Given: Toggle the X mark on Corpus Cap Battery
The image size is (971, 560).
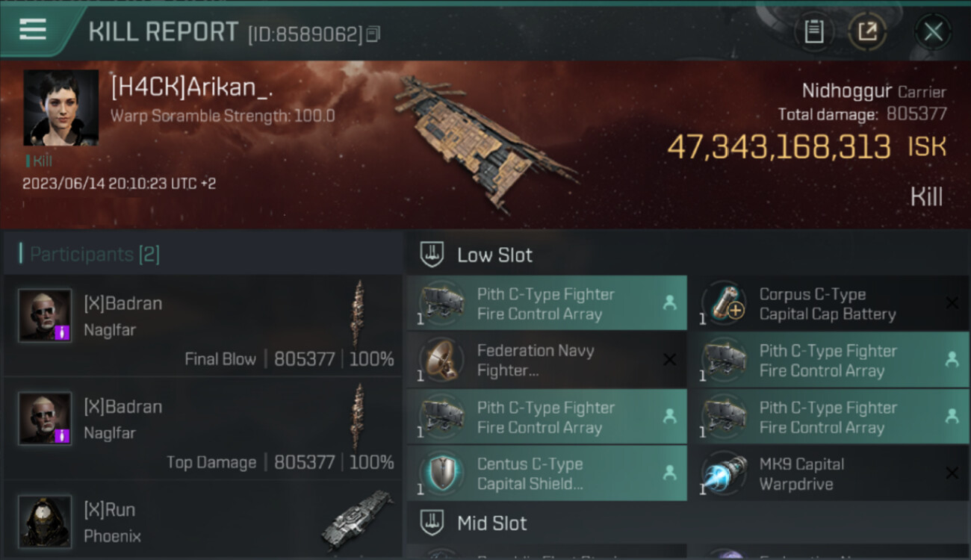Looking at the screenshot, I should click(952, 303).
